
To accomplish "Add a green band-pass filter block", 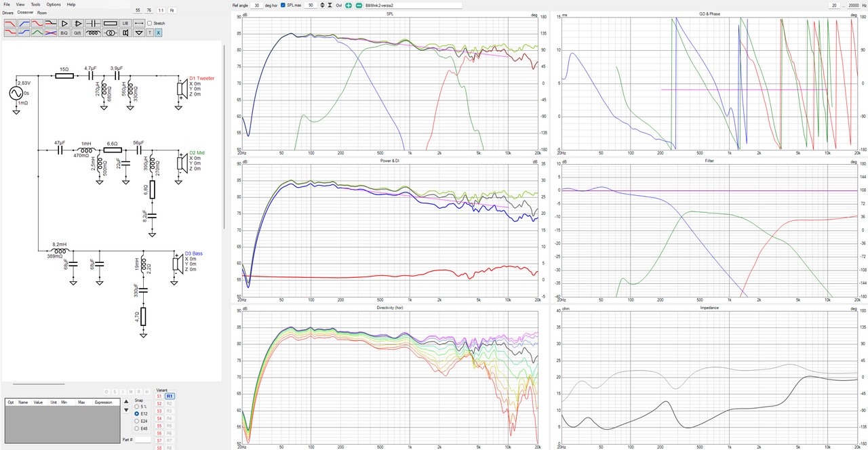I will point(37,32).
